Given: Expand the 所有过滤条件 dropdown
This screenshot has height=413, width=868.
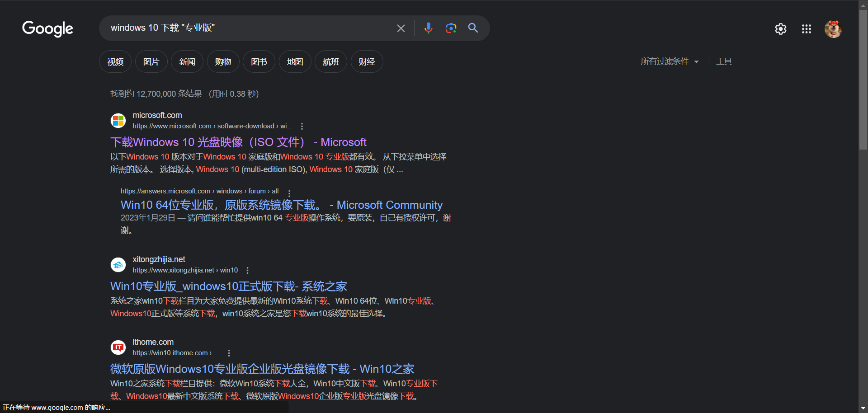Looking at the screenshot, I should coord(670,61).
